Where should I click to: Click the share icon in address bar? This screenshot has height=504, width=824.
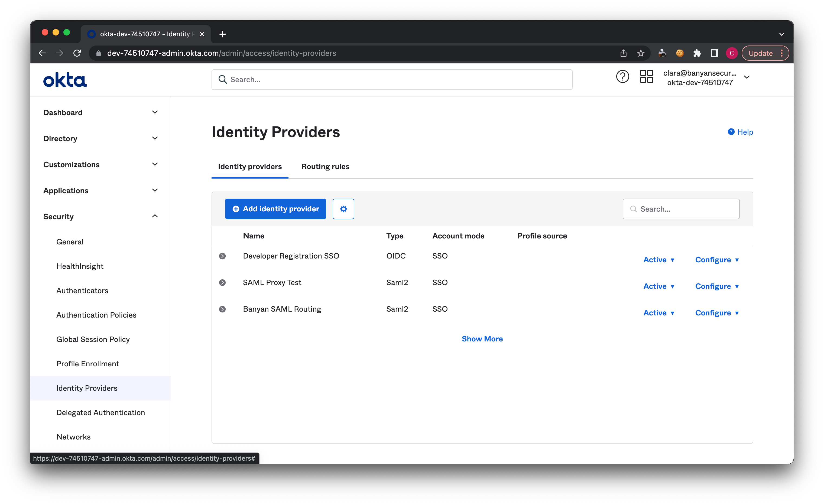click(623, 53)
